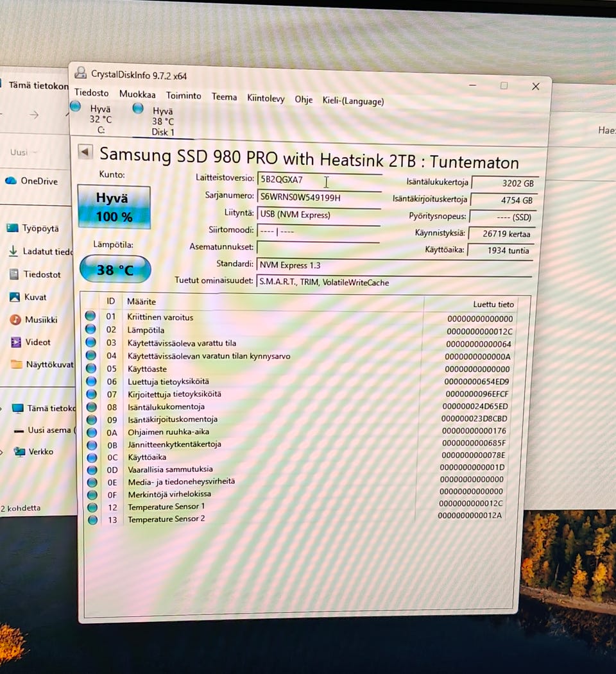616x674 pixels.
Task: Click status icon for Media- ja tiedoneheysvirheitä
Action: click(92, 482)
